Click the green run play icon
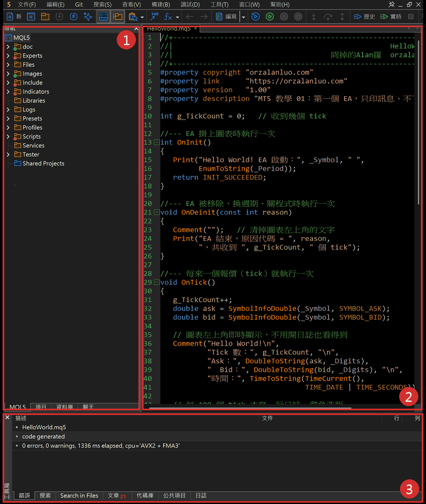The width and height of the screenshot is (426, 504). [x=270, y=17]
